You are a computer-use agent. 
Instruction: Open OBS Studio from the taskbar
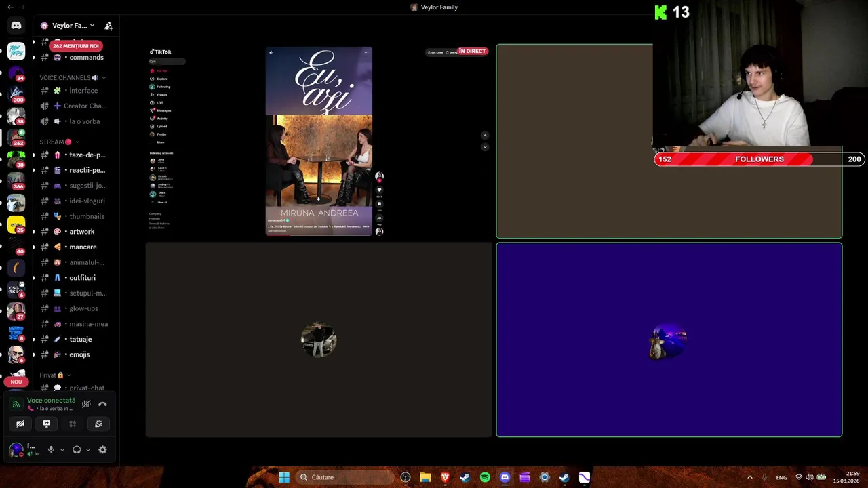coord(406,477)
